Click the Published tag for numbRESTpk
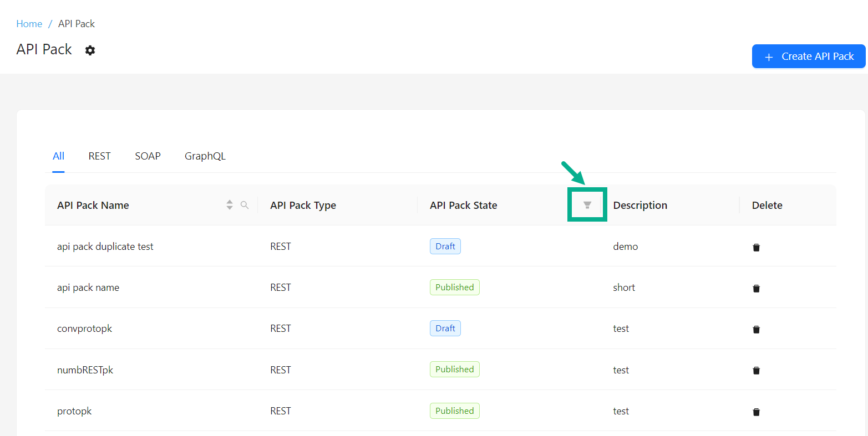The image size is (868, 436). [x=454, y=370]
